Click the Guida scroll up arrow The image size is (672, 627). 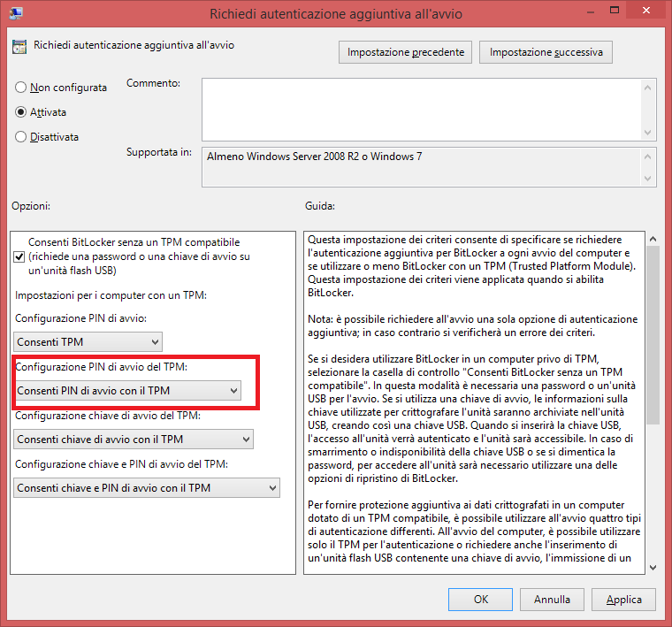pyautogui.click(x=653, y=239)
